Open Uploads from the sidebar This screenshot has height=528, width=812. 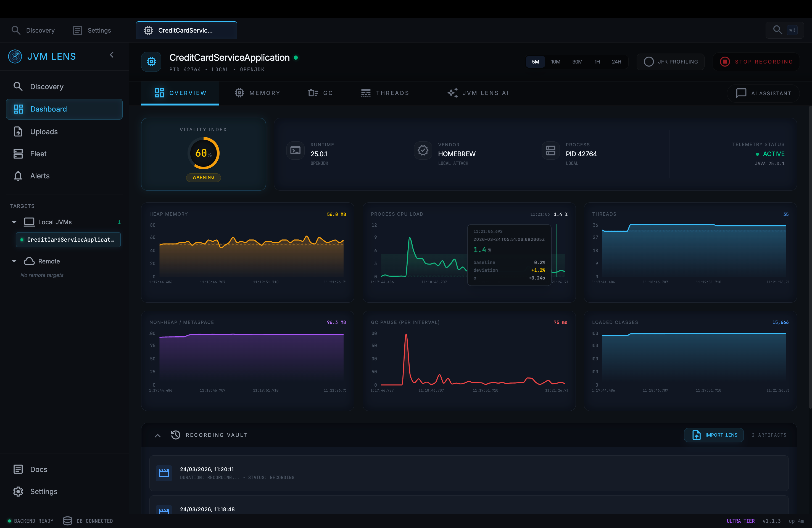tap(44, 132)
